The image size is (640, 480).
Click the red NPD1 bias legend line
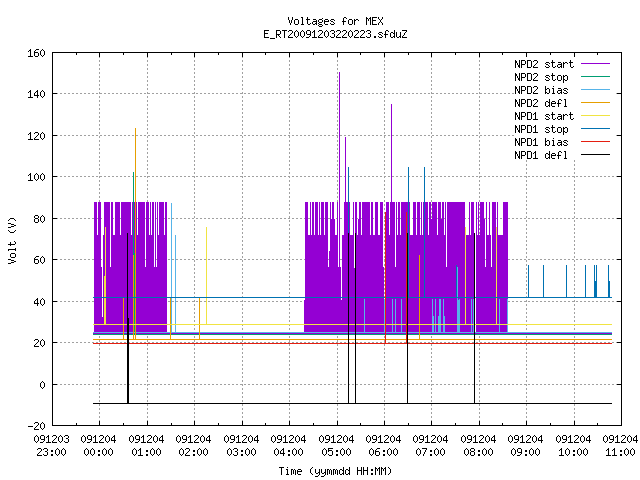click(595, 142)
